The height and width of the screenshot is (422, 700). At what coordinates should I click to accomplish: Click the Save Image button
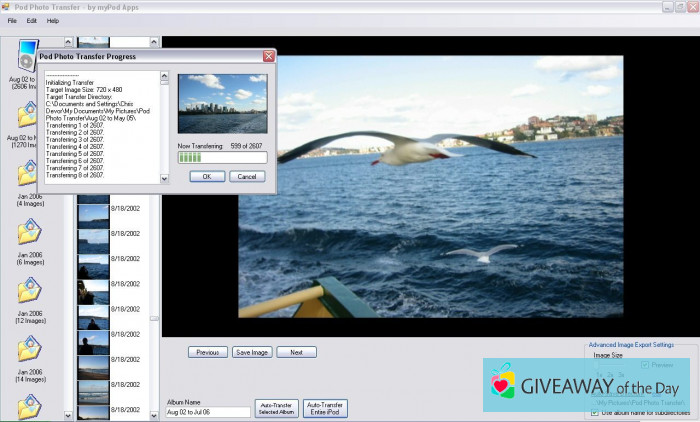(x=252, y=352)
